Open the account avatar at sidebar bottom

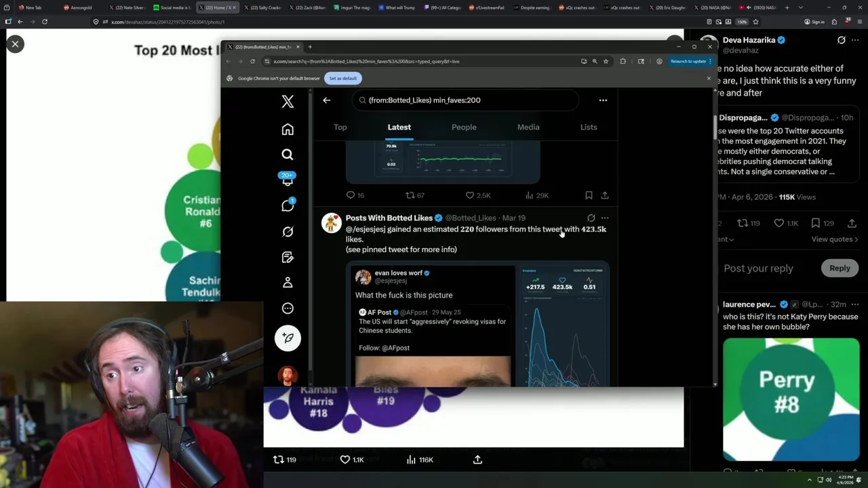288,375
